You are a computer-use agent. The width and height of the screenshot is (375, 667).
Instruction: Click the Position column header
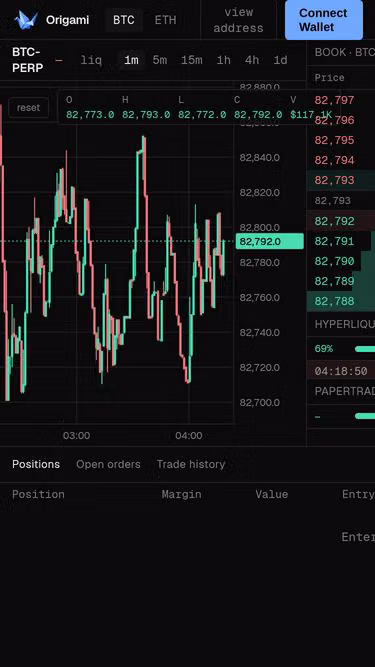tap(38, 494)
